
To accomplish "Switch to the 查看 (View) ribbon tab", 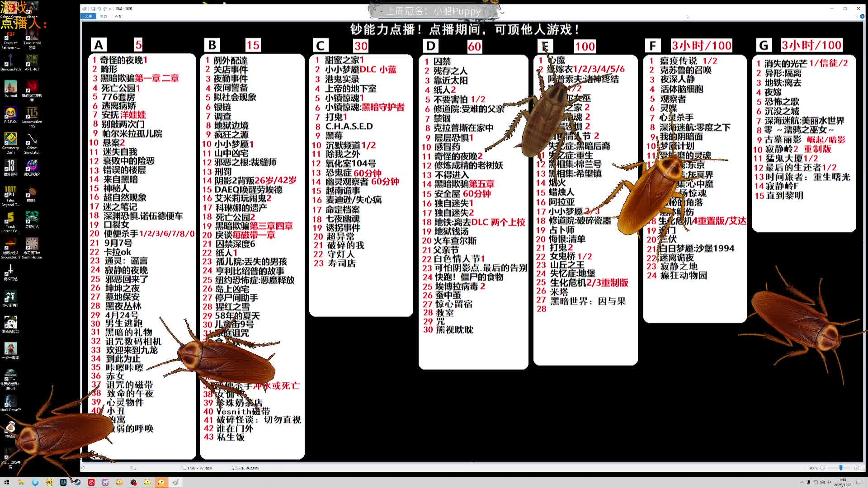I will [118, 16].
